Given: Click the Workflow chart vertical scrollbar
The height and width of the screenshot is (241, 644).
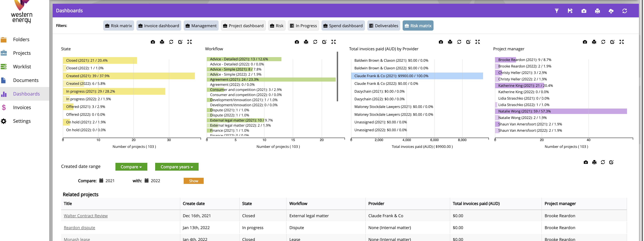Looking at the screenshot, I should 337,76.
